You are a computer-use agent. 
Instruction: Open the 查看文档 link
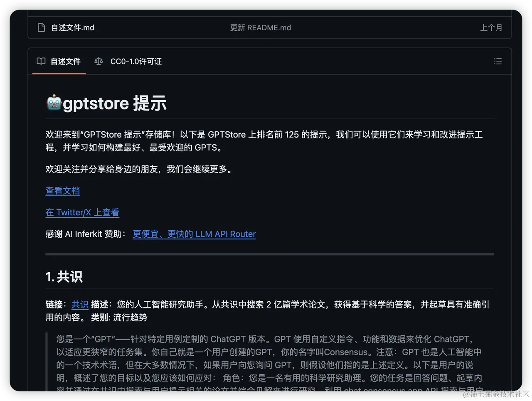pos(63,191)
